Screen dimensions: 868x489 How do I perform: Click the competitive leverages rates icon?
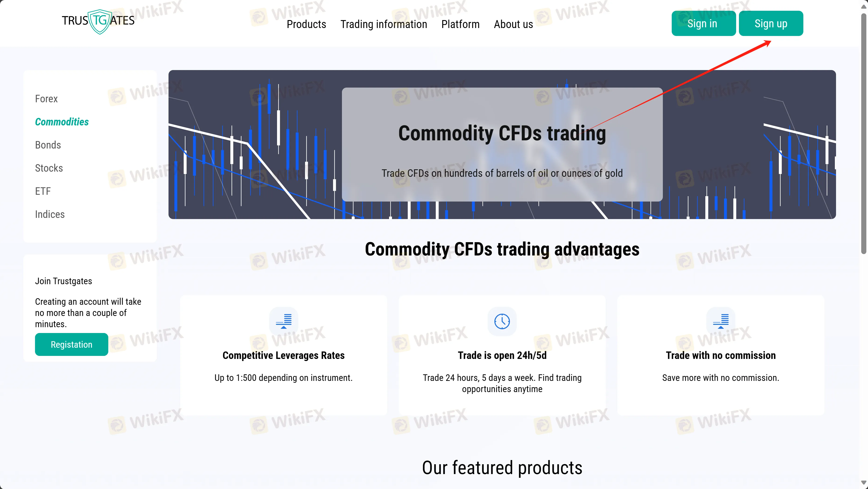(284, 321)
